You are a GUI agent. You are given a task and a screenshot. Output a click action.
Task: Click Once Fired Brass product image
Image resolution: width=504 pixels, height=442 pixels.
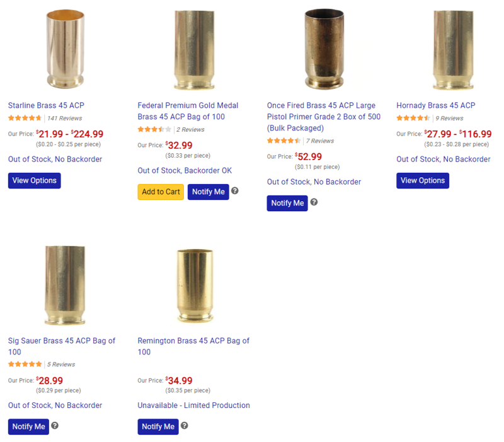click(324, 49)
